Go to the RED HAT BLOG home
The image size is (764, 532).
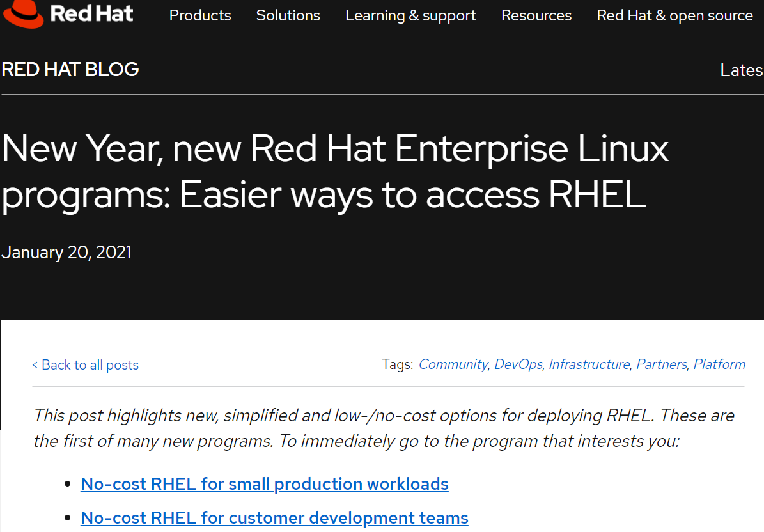70,70
